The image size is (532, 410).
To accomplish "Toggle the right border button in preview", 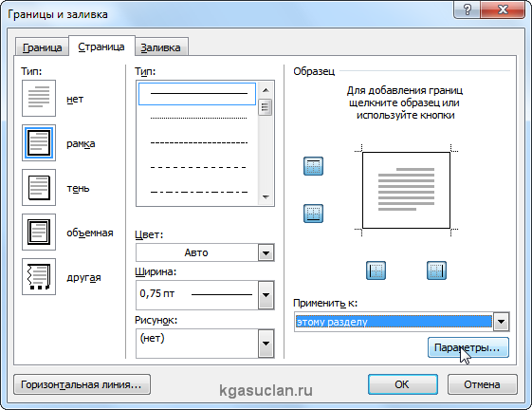I will tap(436, 270).
